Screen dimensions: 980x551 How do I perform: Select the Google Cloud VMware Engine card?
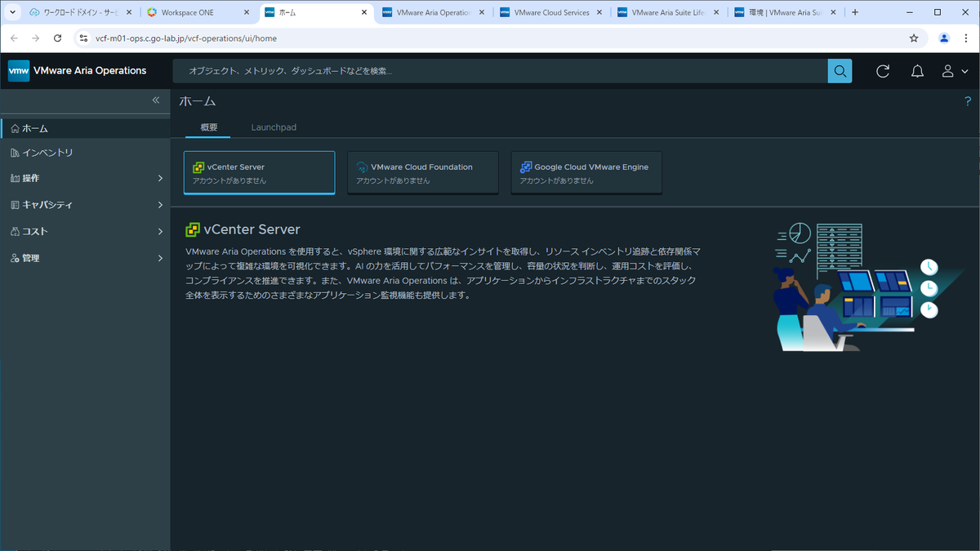point(586,172)
